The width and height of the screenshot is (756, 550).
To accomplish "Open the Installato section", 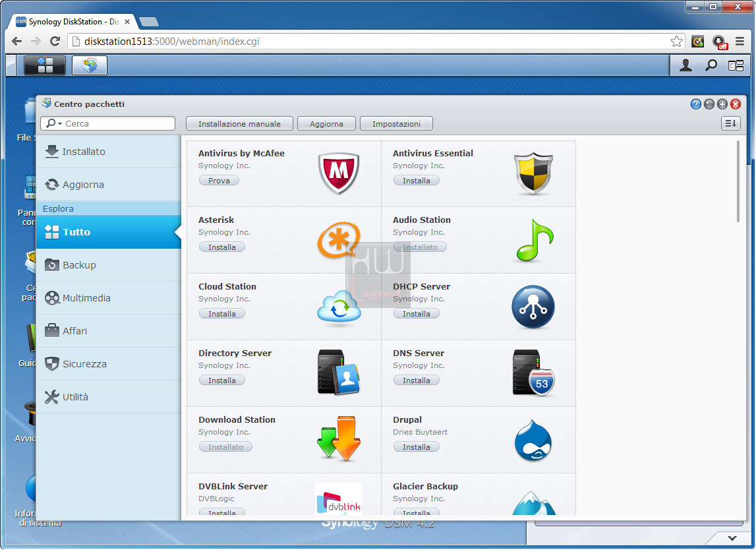I will 109,152.
